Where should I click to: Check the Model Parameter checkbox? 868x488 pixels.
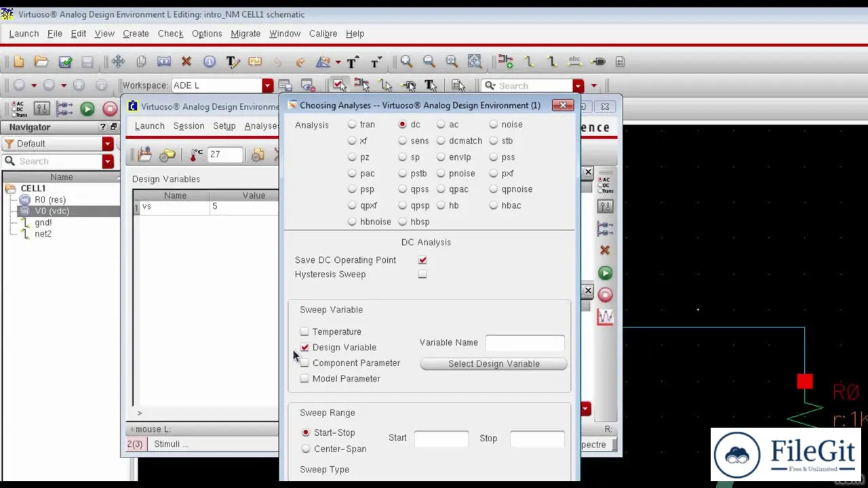[x=304, y=378]
